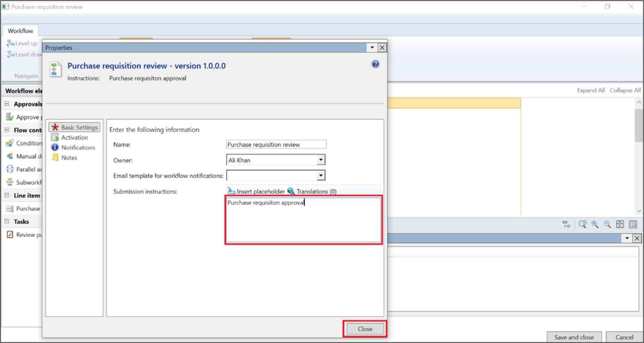The height and width of the screenshot is (343, 644).
Task: Close the Properties dialog
Action: [364, 329]
